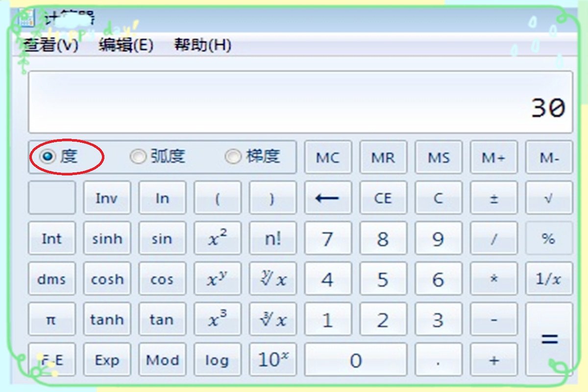Click the cos function key
The height and width of the screenshot is (392, 588).
point(162,279)
